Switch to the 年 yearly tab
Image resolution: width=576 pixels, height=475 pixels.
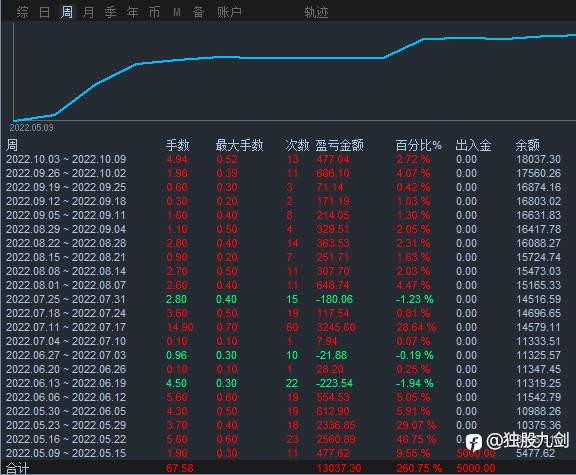pyautogui.click(x=132, y=12)
